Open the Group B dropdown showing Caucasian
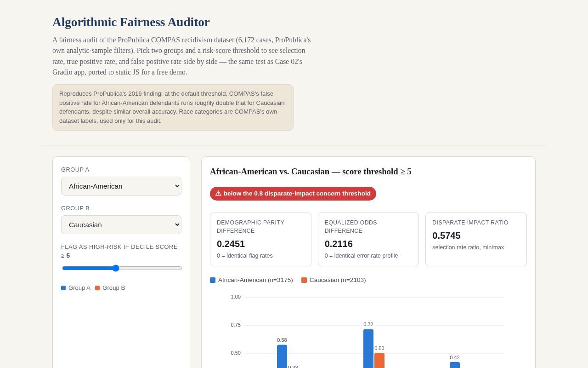The image size is (588, 368). 121,224
